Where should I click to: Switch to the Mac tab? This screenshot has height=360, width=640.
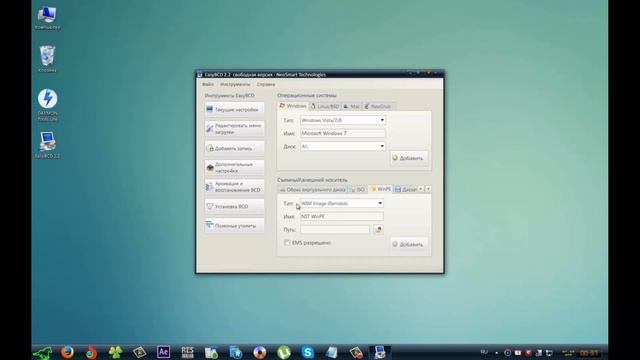click(351, 106)
